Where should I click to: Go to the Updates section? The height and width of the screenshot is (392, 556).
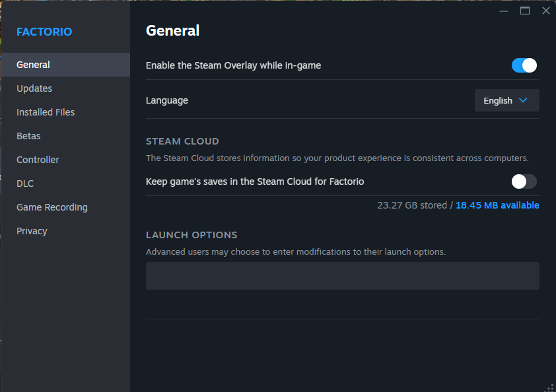65,88
